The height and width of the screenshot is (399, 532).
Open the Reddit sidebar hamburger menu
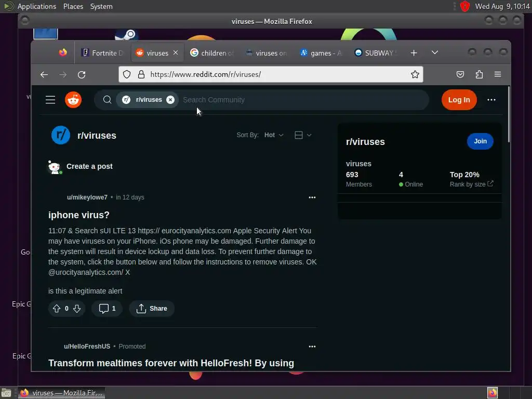pos(50,100)
